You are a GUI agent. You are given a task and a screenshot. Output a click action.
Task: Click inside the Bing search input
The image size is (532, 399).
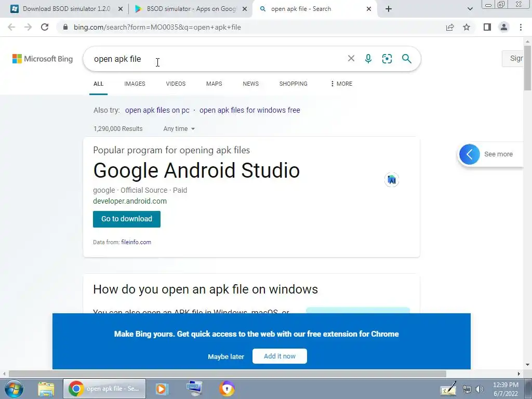(x=217, y=59)
